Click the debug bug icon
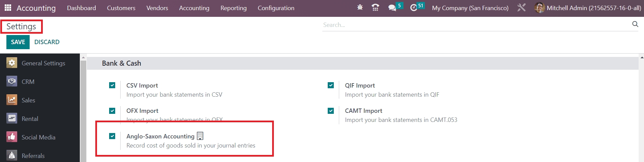Viewport: 644px width, 162px height. 360,7
